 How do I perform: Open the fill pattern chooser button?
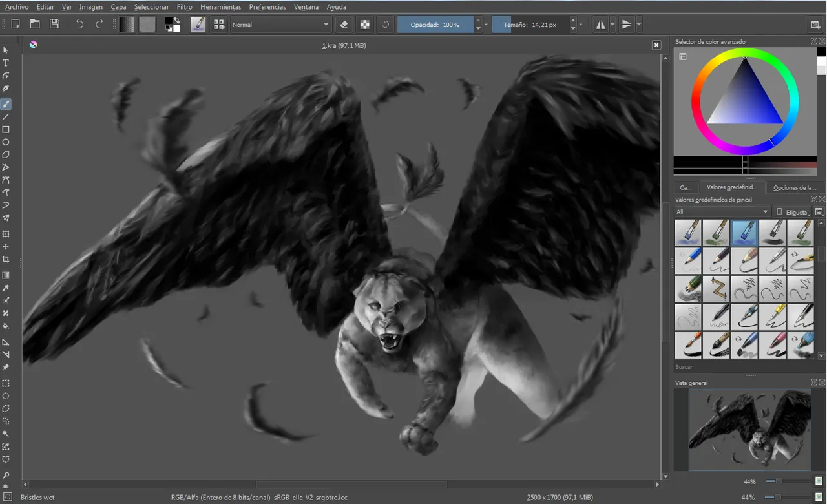148,25
